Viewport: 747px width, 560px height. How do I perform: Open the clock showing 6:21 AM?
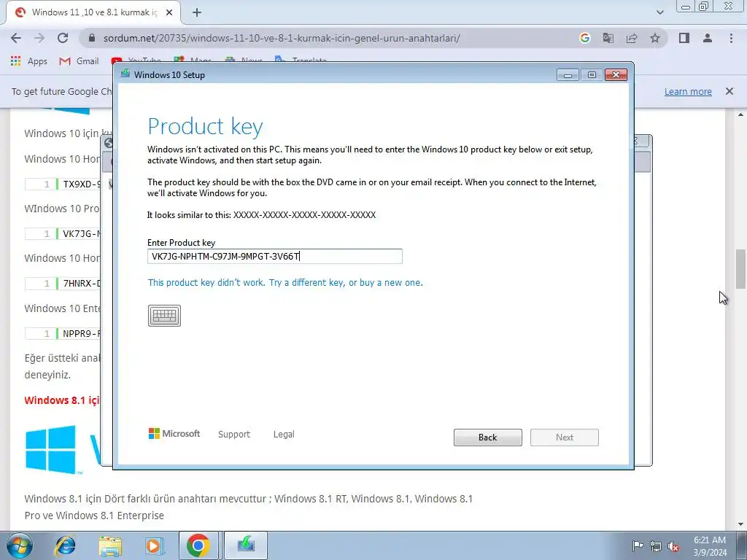coord(710,546)
